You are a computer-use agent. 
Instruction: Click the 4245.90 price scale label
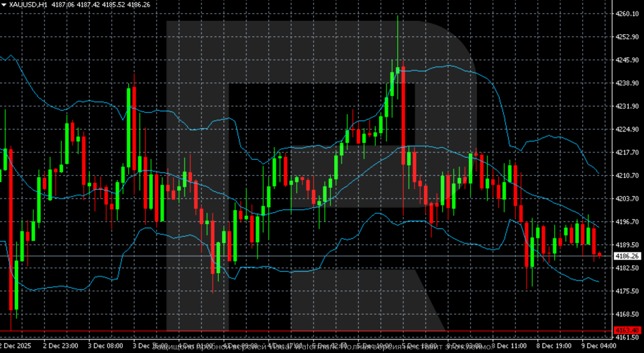(627, 60)
